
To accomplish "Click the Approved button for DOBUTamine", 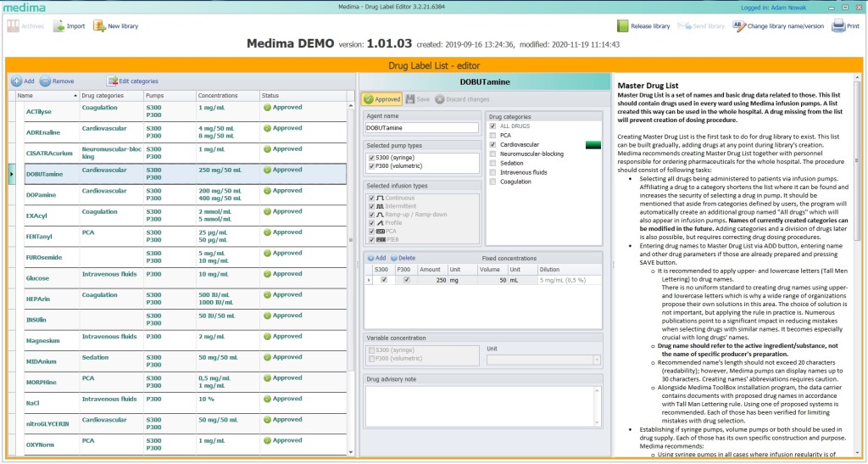I will click(382, 99).
